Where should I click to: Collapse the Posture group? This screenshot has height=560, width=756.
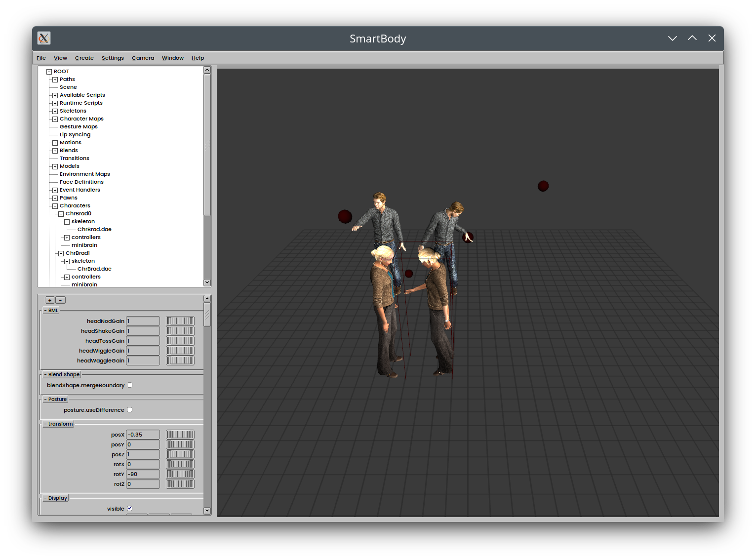click(55, 399)
